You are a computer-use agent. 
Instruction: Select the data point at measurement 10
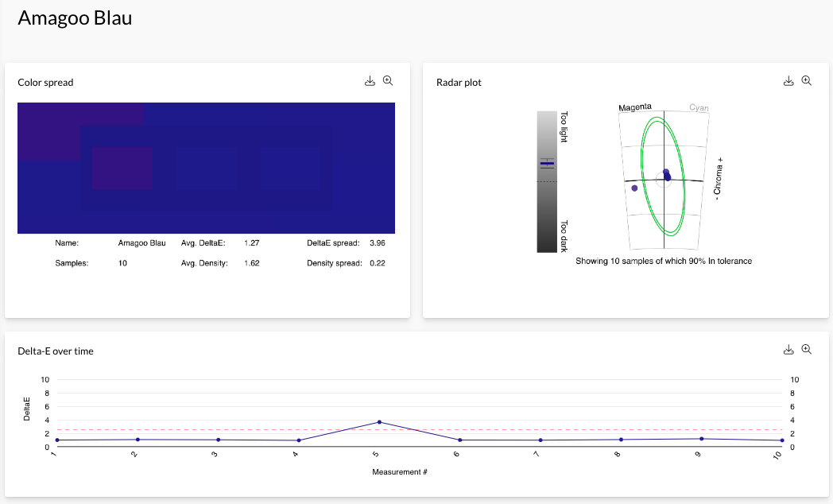point(782,440)
